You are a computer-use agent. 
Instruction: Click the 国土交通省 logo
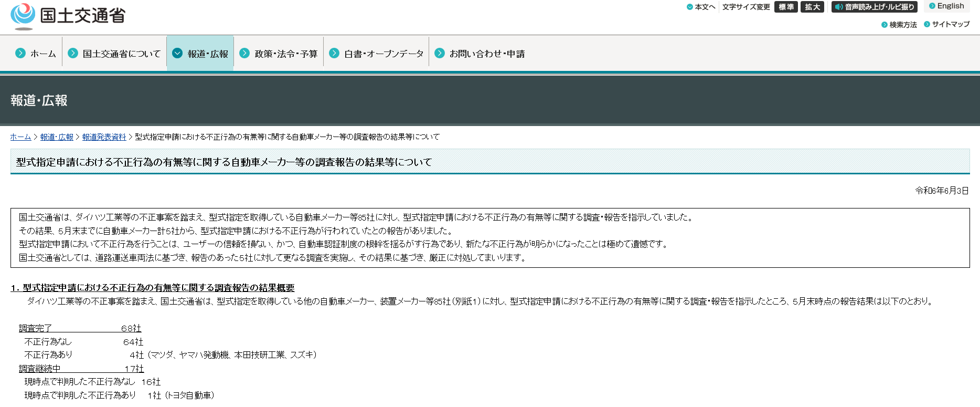(x=68, y=16)
